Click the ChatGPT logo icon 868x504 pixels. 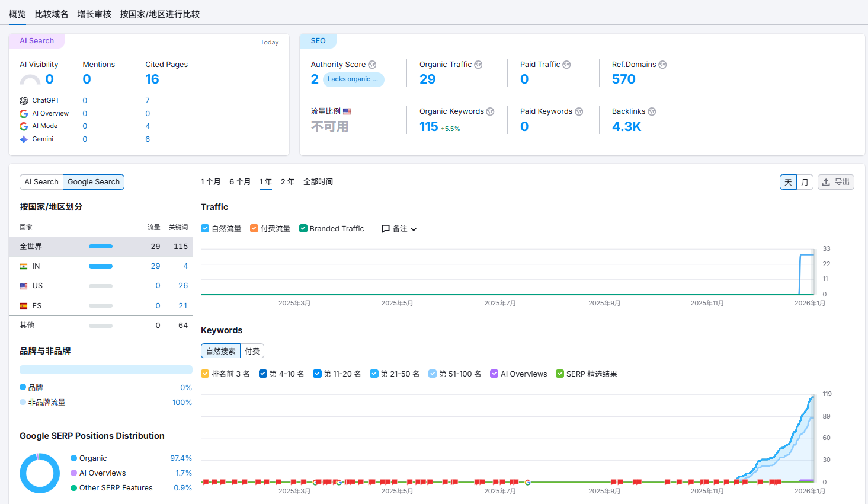pyautogui.click(x=24, y=101)
